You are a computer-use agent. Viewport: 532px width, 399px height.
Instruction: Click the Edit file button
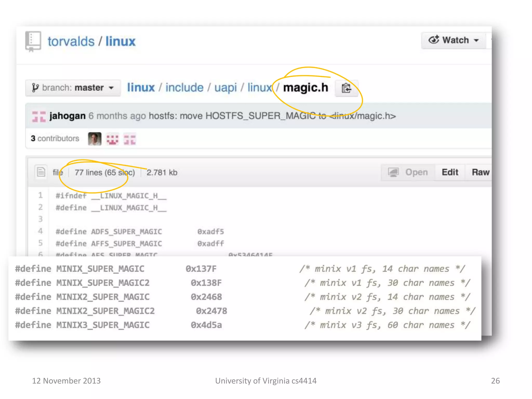(450, 172)
